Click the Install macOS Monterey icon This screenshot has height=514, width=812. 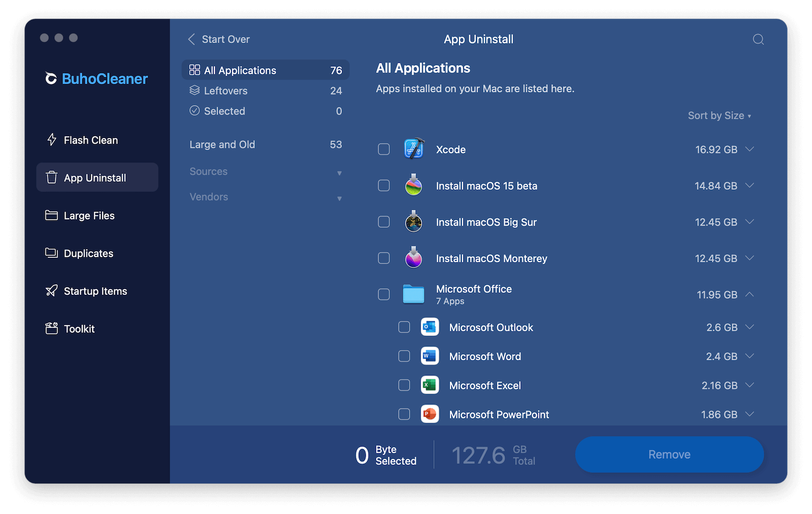pyautogui.click(x=414, y=258)
